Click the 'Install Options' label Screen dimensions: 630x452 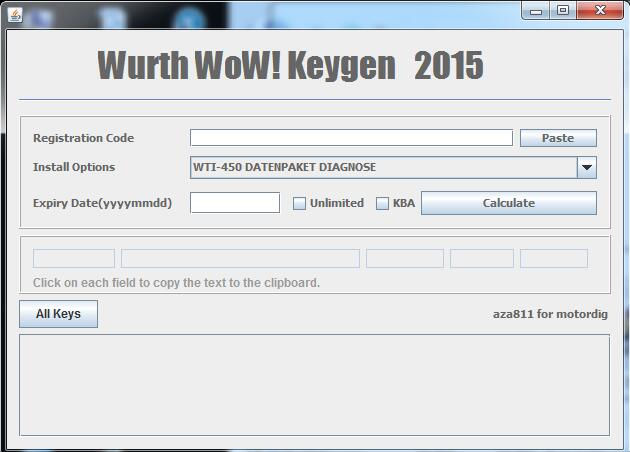click(x=74, y=167)
